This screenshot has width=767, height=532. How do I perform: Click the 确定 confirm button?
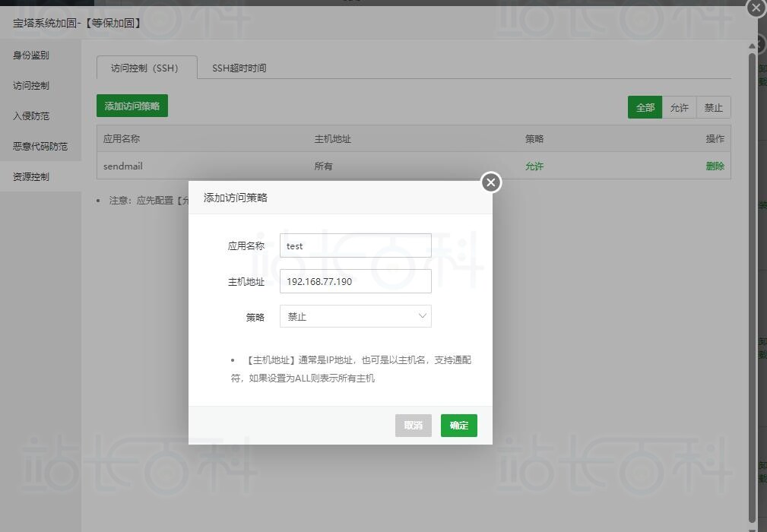click(458, 426)
